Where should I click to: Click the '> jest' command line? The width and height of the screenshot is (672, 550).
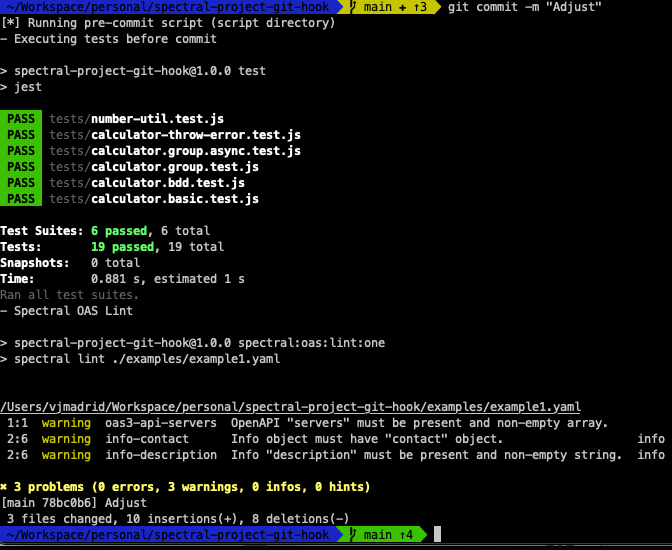(21, 87)
